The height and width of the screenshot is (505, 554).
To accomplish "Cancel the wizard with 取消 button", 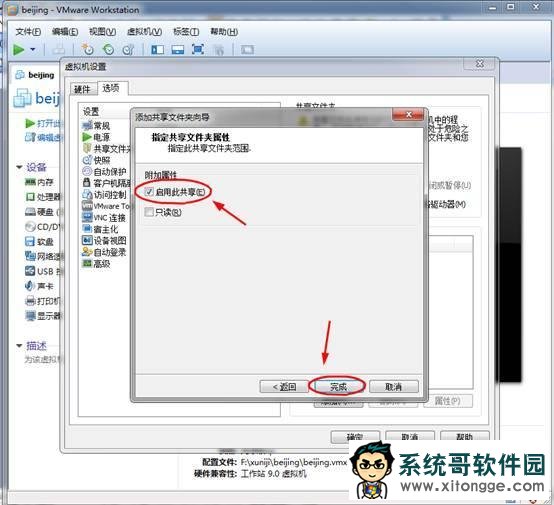I will pyautogui.click(x=394, y=387).
